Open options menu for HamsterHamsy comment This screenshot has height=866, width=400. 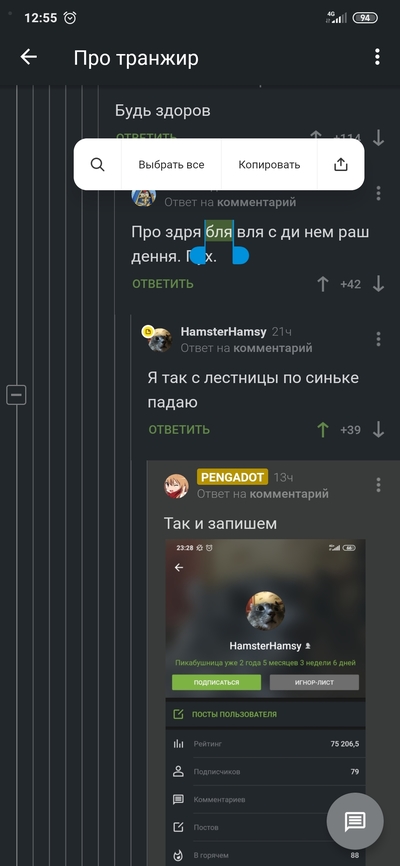tap(378, 339)
